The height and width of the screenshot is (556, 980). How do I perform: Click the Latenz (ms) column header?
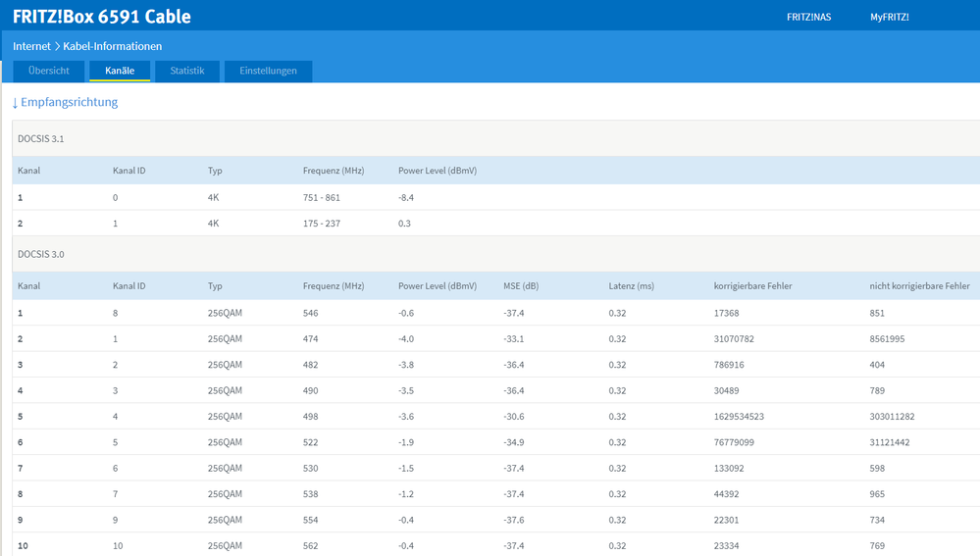631,286
